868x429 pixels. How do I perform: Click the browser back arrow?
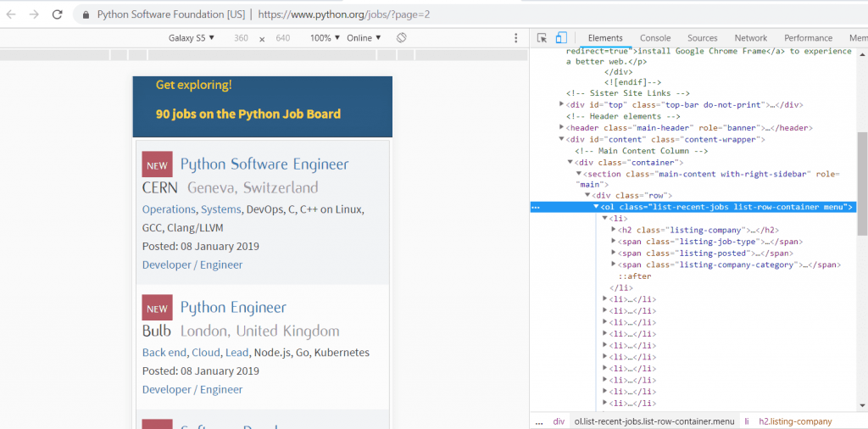coord(11,15)
